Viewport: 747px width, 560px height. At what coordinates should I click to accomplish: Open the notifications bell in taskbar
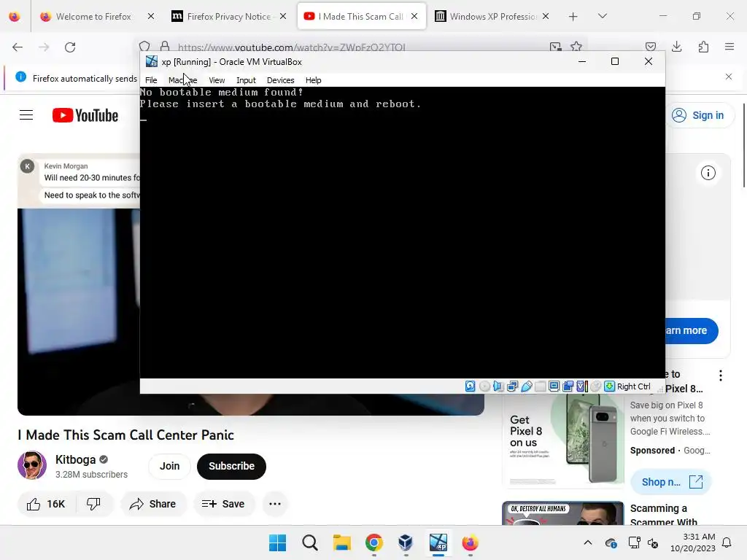click(x=727, y=542)
